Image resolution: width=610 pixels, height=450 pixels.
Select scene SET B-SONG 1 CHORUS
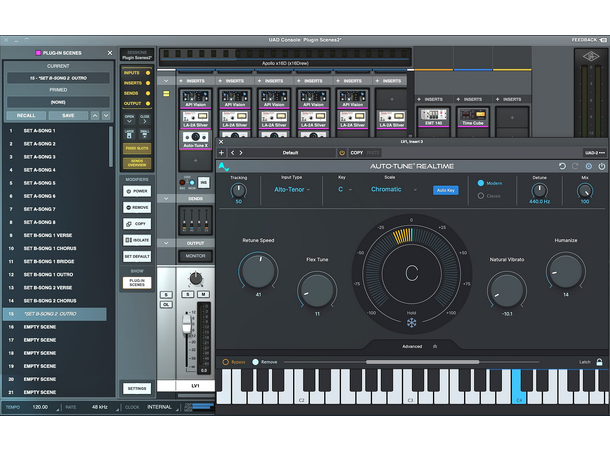pyautogui.click(x=56, y=248)
